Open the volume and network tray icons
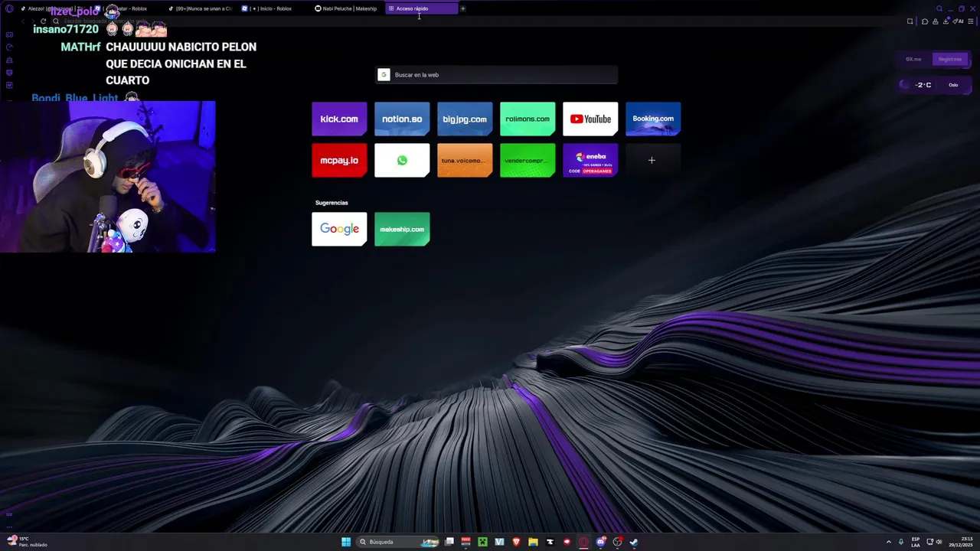Screen dimensions: 980x551 click(x=934, y=542)
